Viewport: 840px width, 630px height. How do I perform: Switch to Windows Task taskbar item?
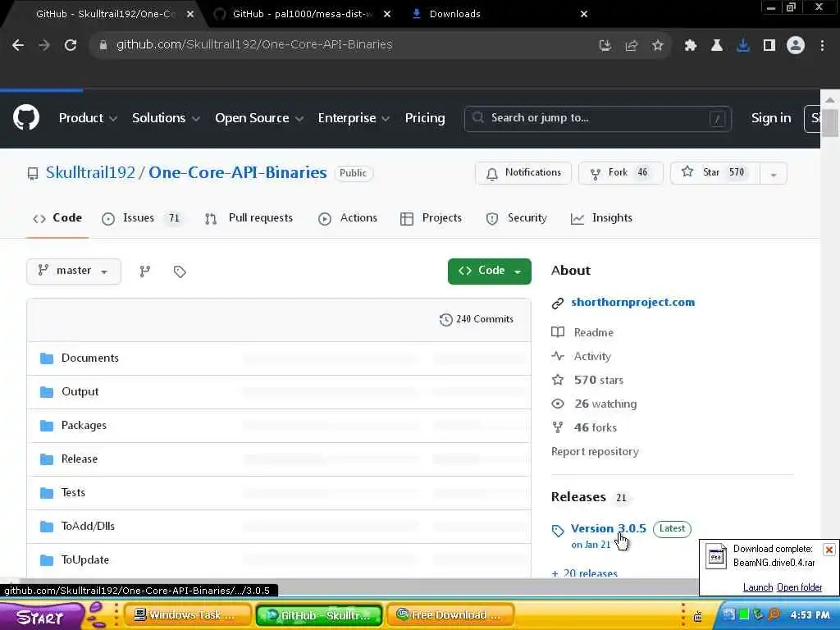pos(186,615)
